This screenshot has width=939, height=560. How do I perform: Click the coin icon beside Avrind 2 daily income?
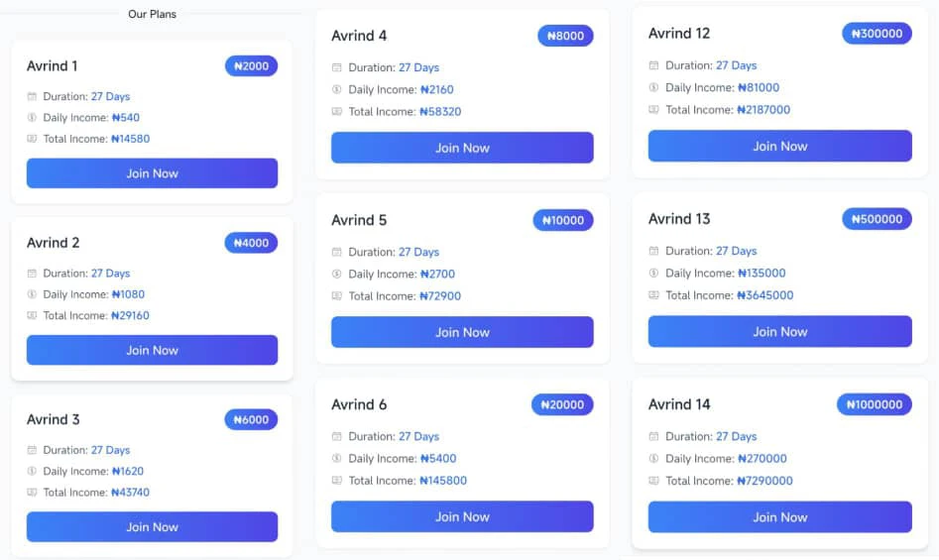click(32, 294)
